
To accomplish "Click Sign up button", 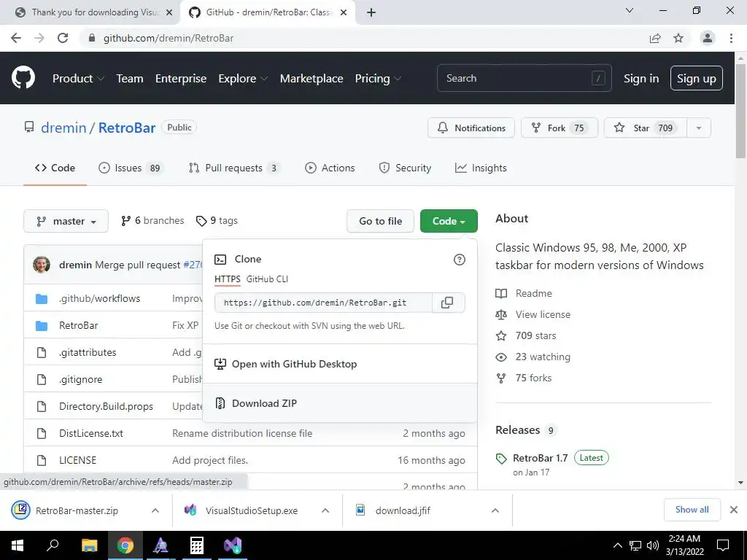I will pos(697,78).
